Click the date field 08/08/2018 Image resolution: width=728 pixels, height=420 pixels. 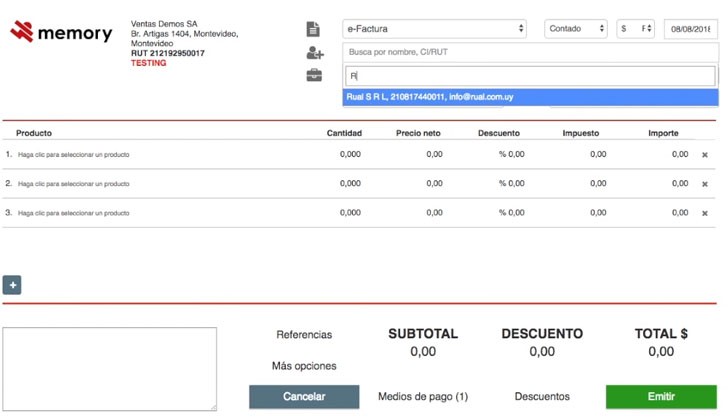(x=691, y=29)
